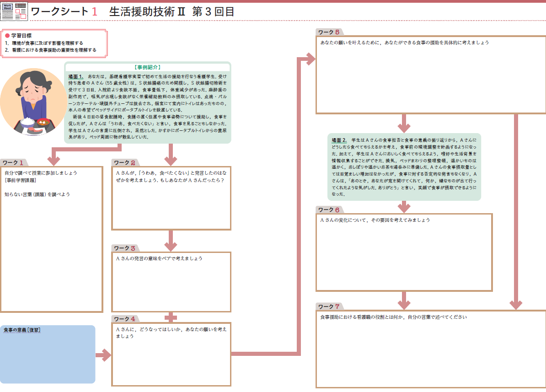Image resolution: width=546 pixels, height=392 pixels.
Task: Select the 'ワーク 7' tab label
Action: 329,306
